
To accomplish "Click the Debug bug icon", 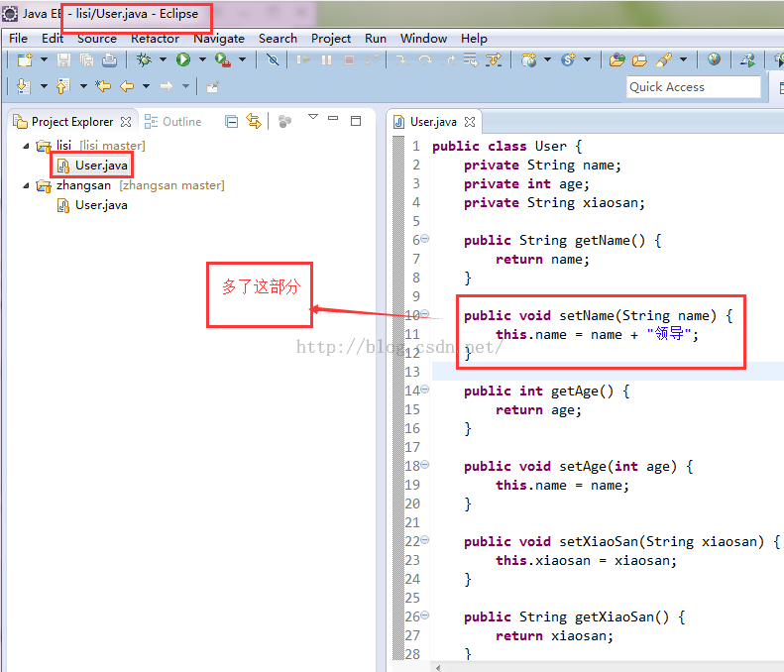I will 144,60.
